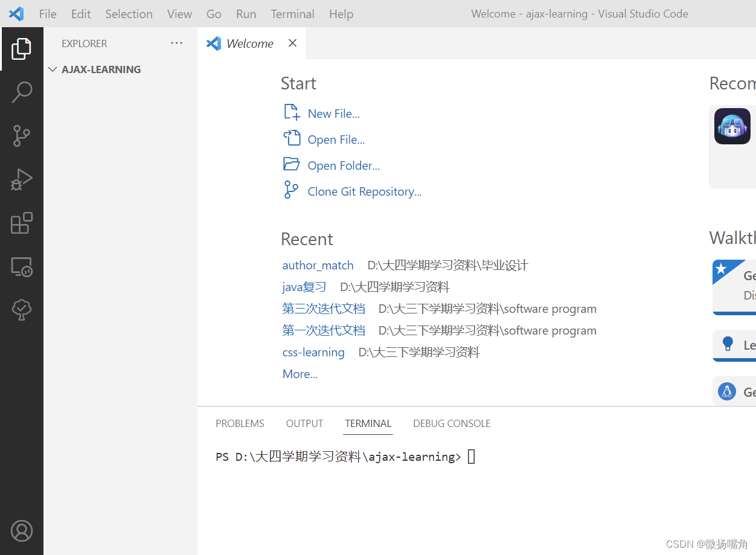The height and width of the screenshot is (555, 756).
Task: Click the Open File icon under Start
Action: (292, 138)
